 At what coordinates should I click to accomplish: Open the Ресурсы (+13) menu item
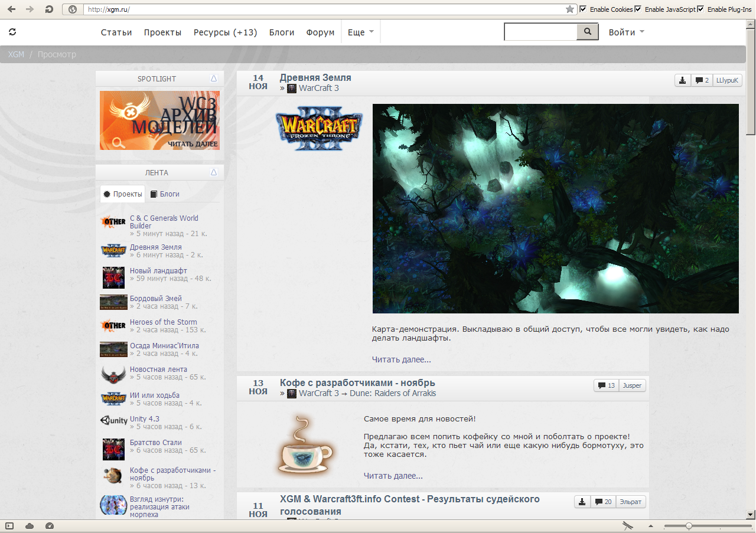coord(226,32)
